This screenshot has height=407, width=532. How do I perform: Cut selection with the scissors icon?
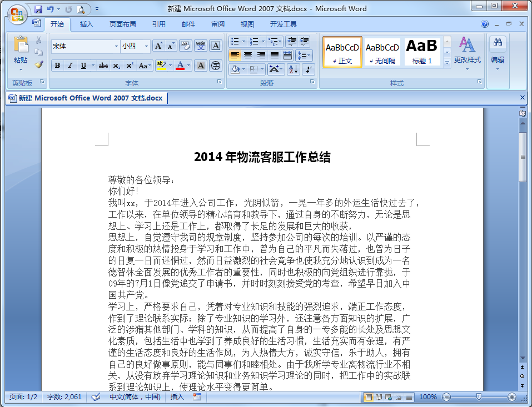39,41
